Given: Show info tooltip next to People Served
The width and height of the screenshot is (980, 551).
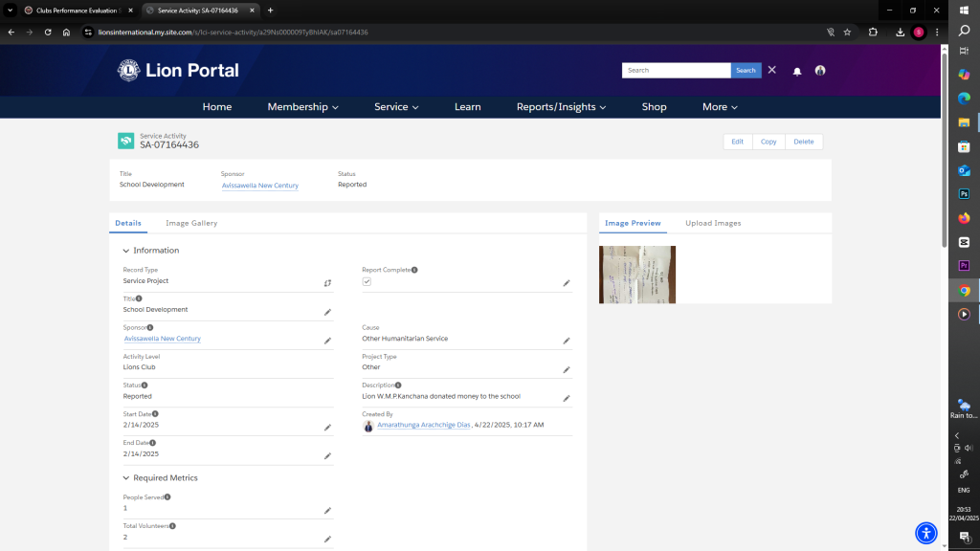Looking at the screenshot, I should click(167, 497).
